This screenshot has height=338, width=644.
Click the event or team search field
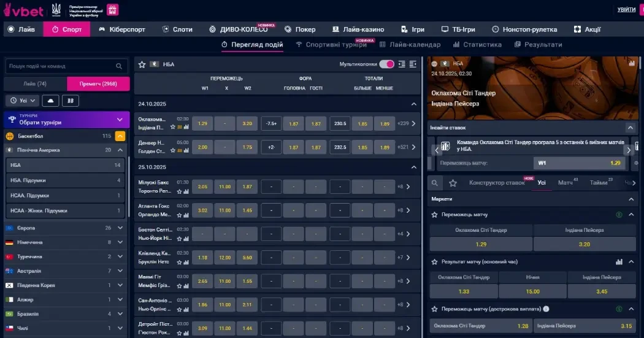(61, 66)
